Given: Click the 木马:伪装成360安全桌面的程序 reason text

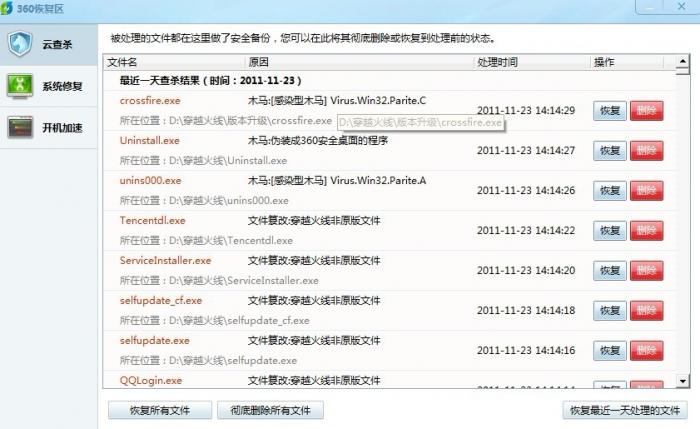Looking at the screenshot, I should click(x=318, y=141).
